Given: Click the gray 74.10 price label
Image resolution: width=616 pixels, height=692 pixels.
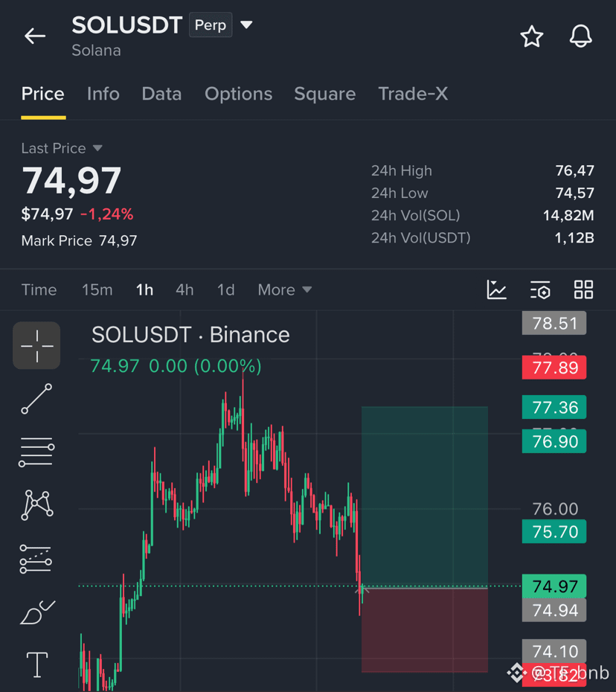Looking at the screenshot, I should pyautogui.click(x=554, y=651).
